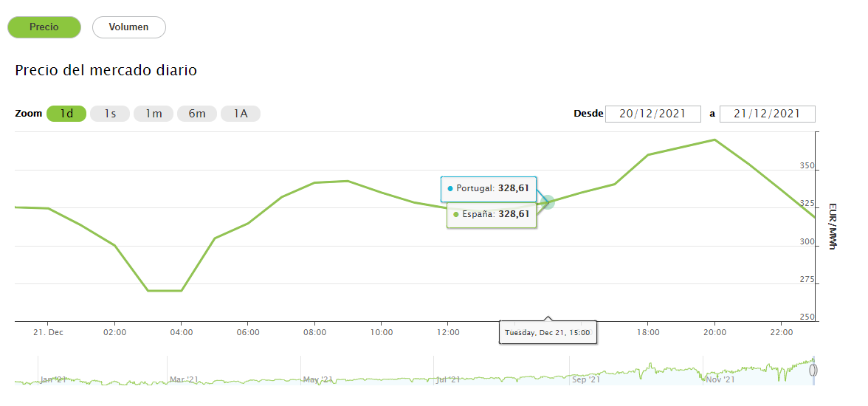Screen dimensions: 868x406
Task: Click the price peak at 20:00 on chart
Action: tap(714, 140)
